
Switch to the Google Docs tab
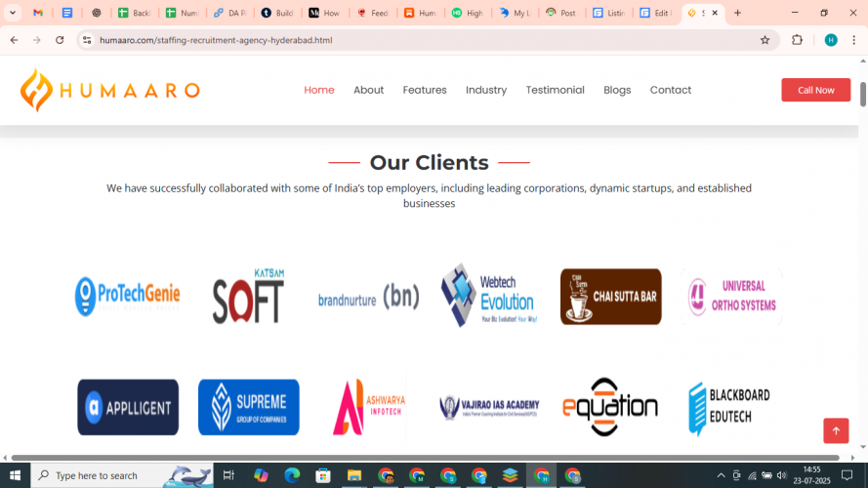[x=67, y=12]
